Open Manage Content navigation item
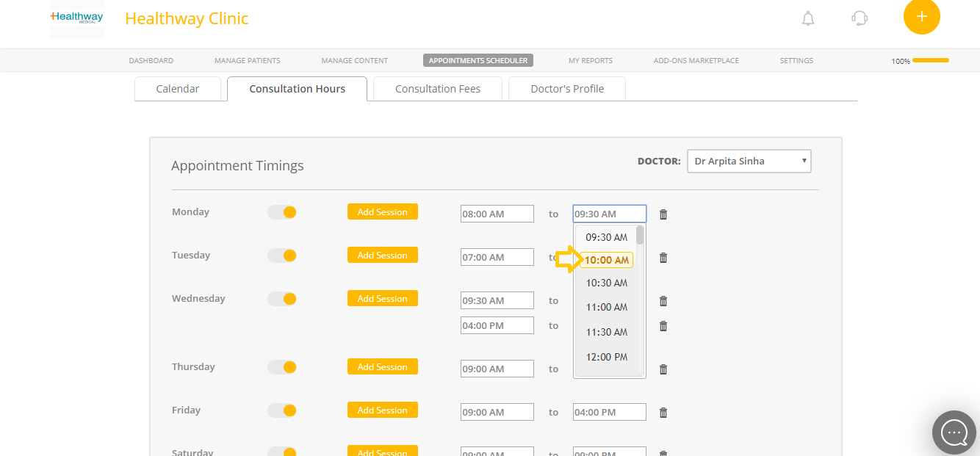980x456 pixels. point(355,60)
